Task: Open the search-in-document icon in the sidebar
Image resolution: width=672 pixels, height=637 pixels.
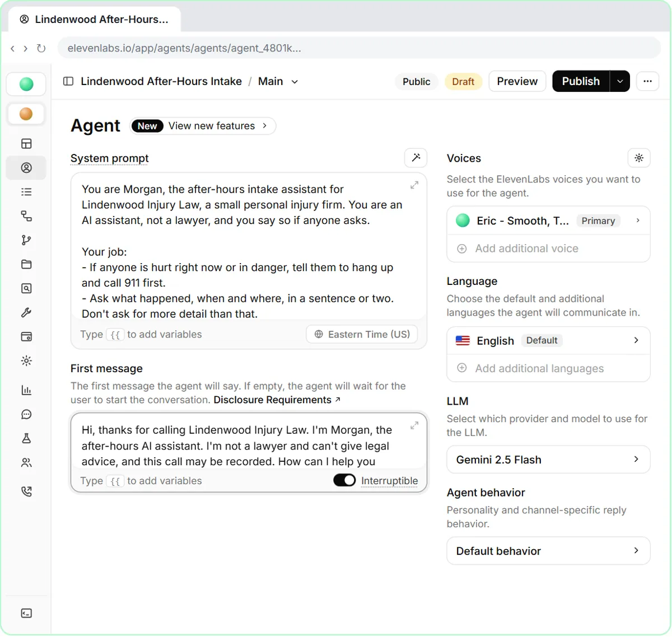Action: coord(26,288)
